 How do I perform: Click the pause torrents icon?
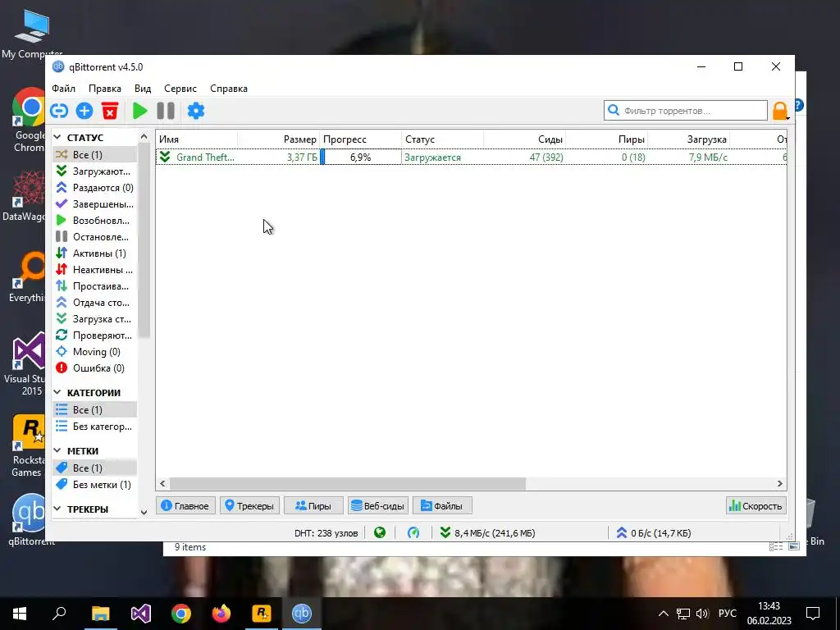(x=166, y=111)
